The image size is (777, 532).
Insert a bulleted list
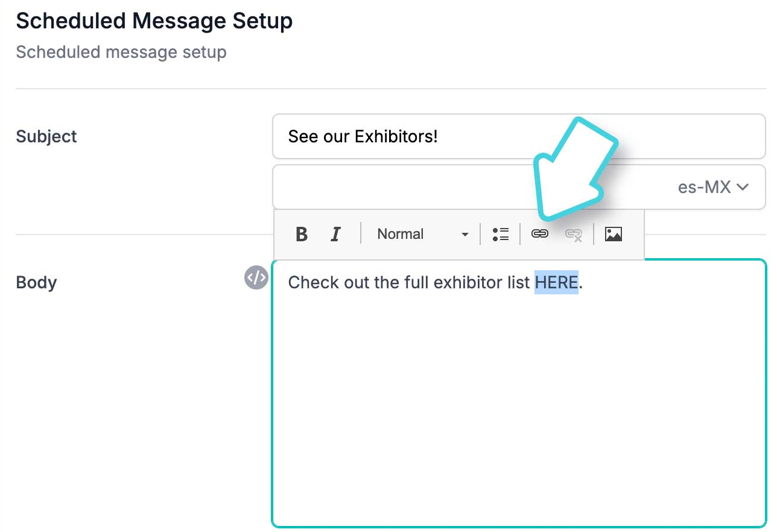click(501, 234)
